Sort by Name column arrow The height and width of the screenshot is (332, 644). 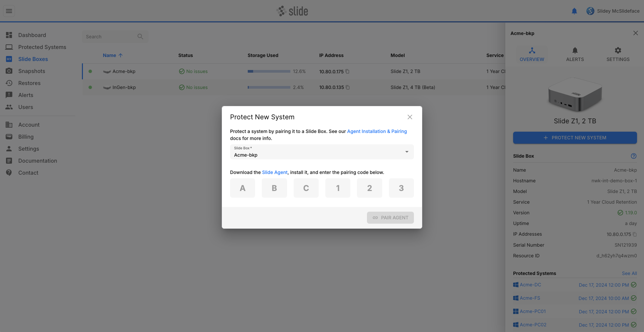pyautogui.click(x=121, y=55)
